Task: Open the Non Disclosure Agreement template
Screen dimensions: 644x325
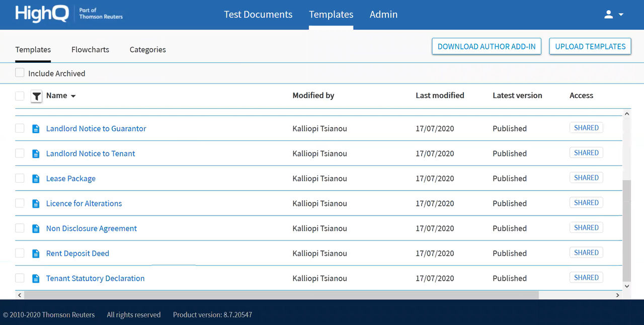Action: click(x=92, y=228)
